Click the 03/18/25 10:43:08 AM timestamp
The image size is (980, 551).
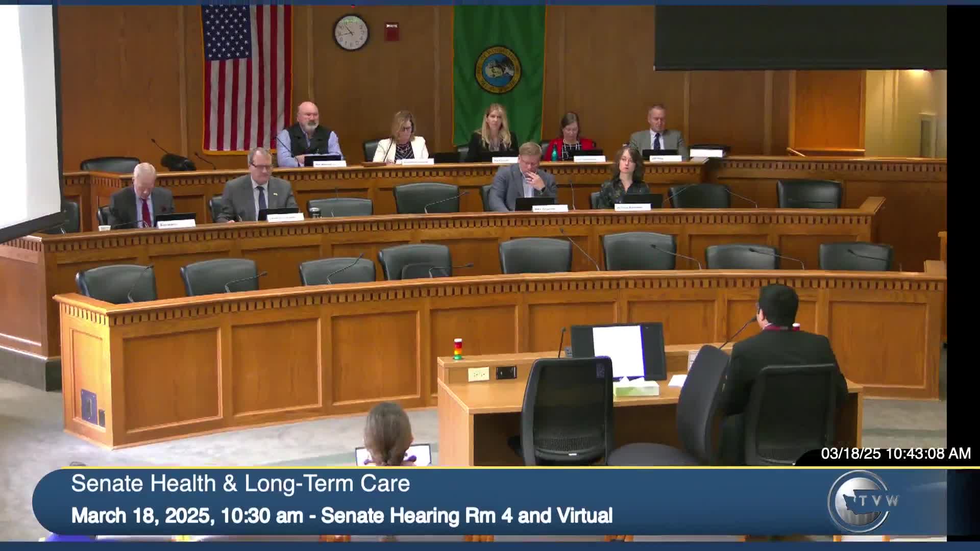(x=895, y=454)
